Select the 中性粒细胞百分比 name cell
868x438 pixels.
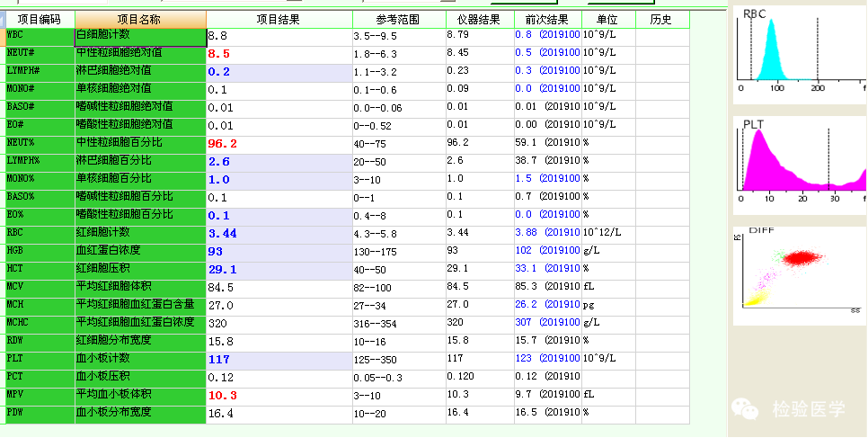[140, 146]
